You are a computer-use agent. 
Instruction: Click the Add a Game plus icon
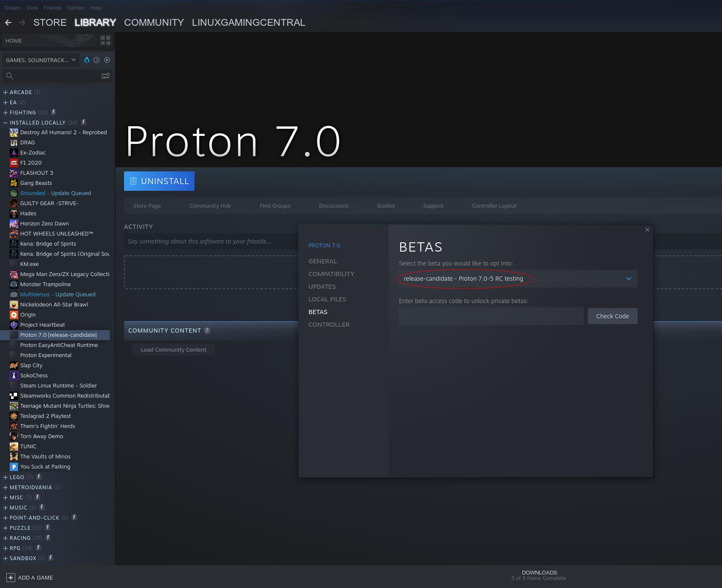pos(11,577)
